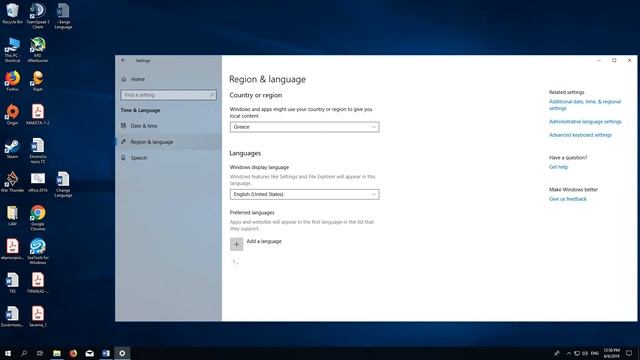Show hidden system tray icons

tap(569, 353)
